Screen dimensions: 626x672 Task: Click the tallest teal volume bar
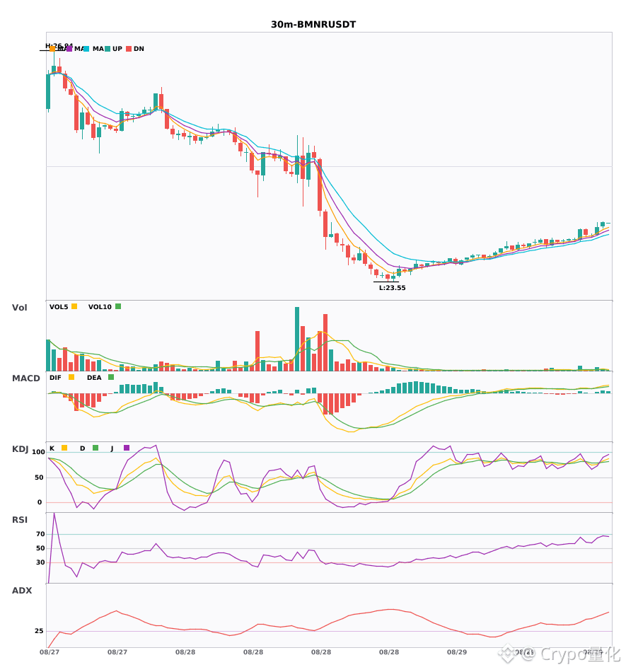click(297, 339)
